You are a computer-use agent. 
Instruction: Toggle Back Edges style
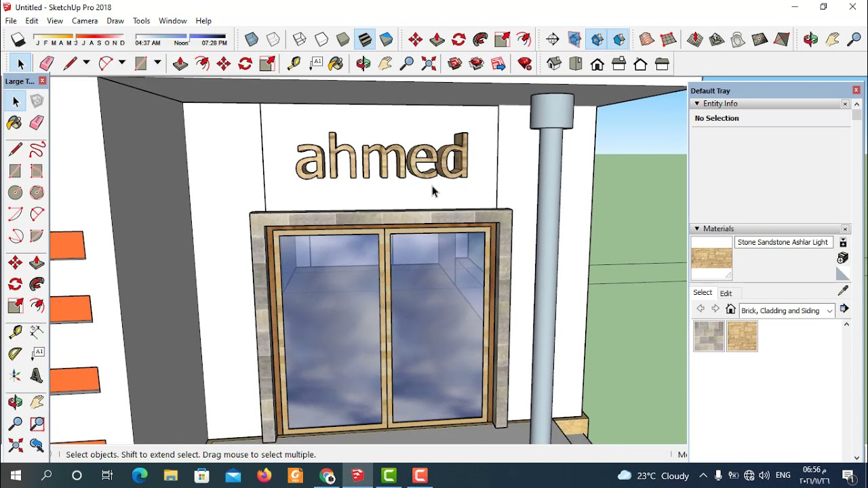tap(273, 39)
